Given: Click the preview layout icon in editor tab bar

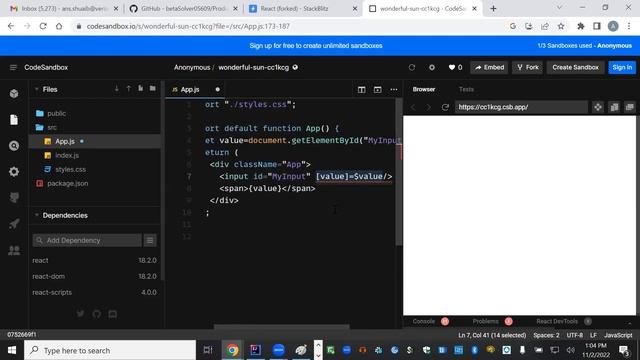Looking at the screenshot, I should pos(378,89).
